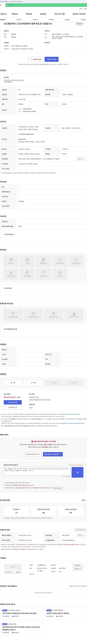Viewport: 87px width, 644px height.
Task: Select the 기업 tab at top
Action: 11,5
